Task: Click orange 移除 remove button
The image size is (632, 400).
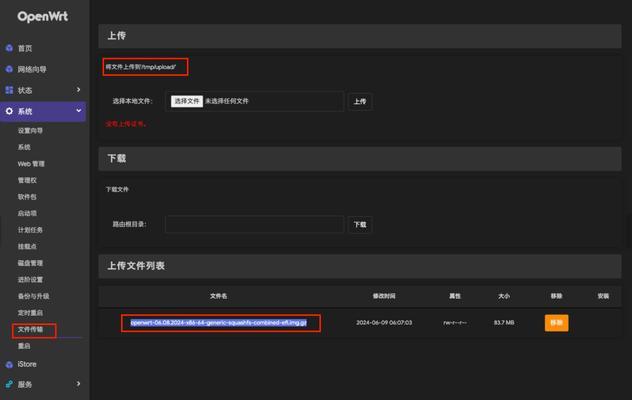Action: tap(556, 323)
